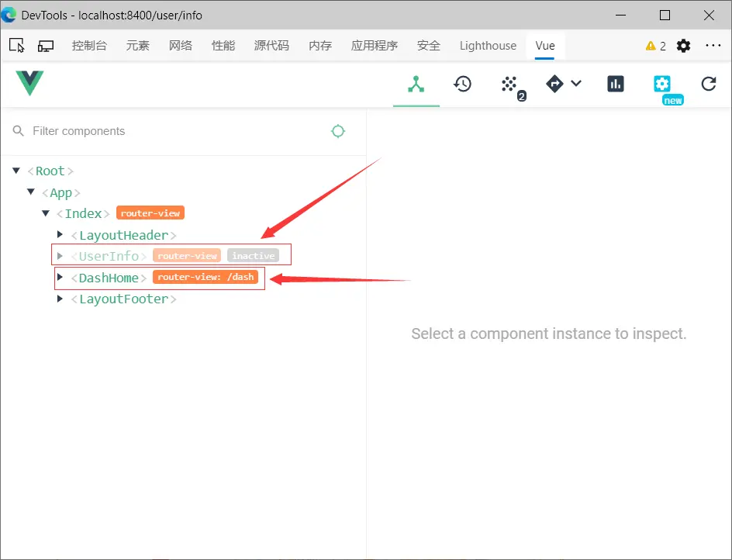Screen dimensions: 732x560
Task: Collapse the Root tree node
Action: pyautogui.click(x=16, y=171)
